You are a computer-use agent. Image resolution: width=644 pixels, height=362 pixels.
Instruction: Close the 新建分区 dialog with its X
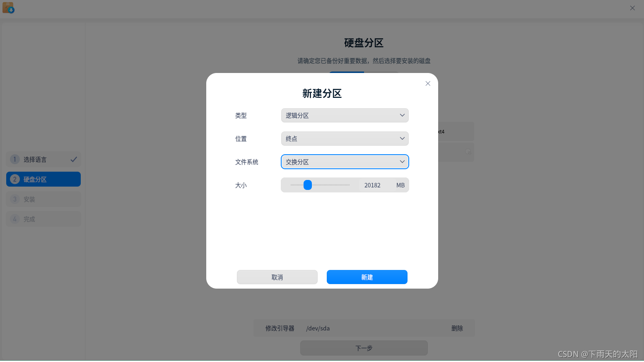coord(427,83)
